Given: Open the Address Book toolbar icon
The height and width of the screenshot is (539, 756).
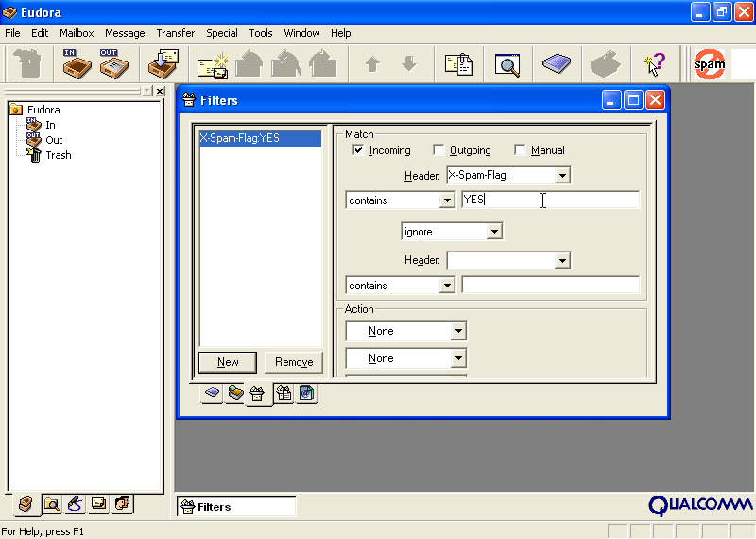Looking at the screenshot, I should click(556, 63).
